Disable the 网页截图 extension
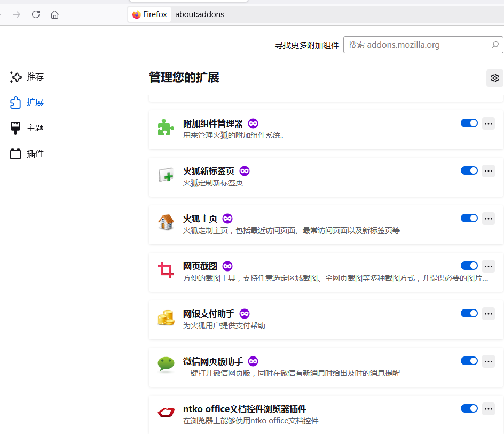The height and width of the screenshot is (434, 504). [x=469, y=265]
